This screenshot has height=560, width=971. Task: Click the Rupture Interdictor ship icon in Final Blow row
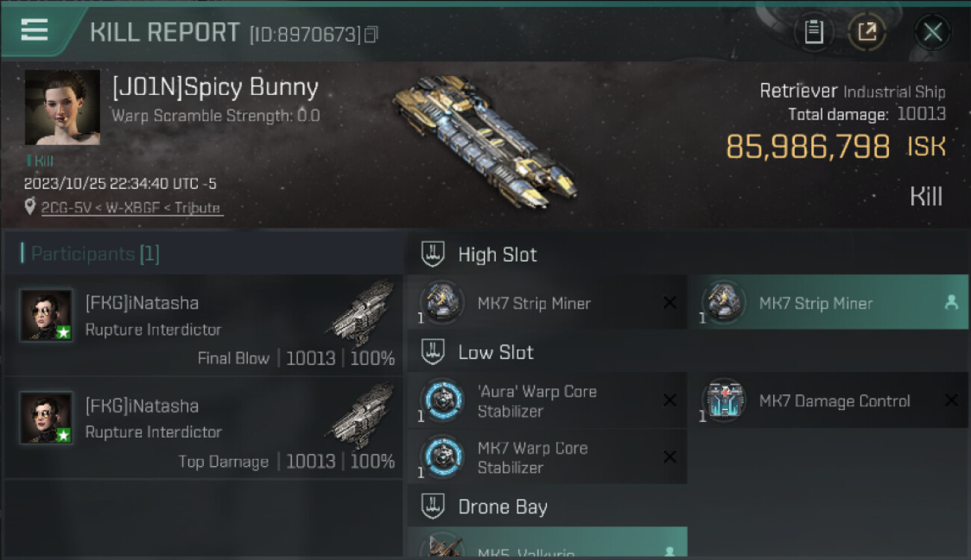coord(362,313)
